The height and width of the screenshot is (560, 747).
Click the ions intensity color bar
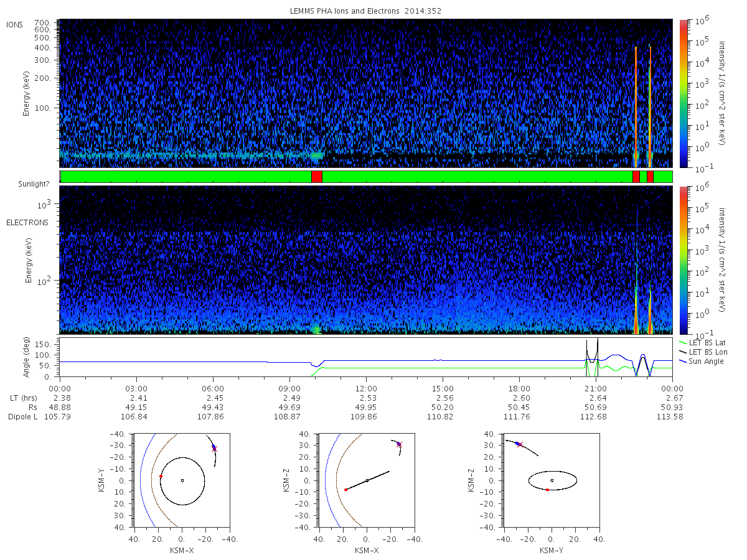[x=683, y=93]
